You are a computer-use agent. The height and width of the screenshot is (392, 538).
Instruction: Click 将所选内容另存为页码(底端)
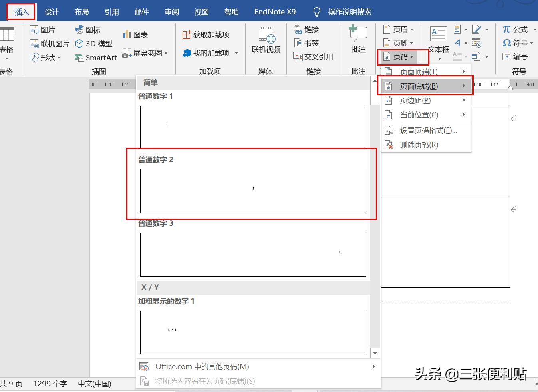coord(204,381)
